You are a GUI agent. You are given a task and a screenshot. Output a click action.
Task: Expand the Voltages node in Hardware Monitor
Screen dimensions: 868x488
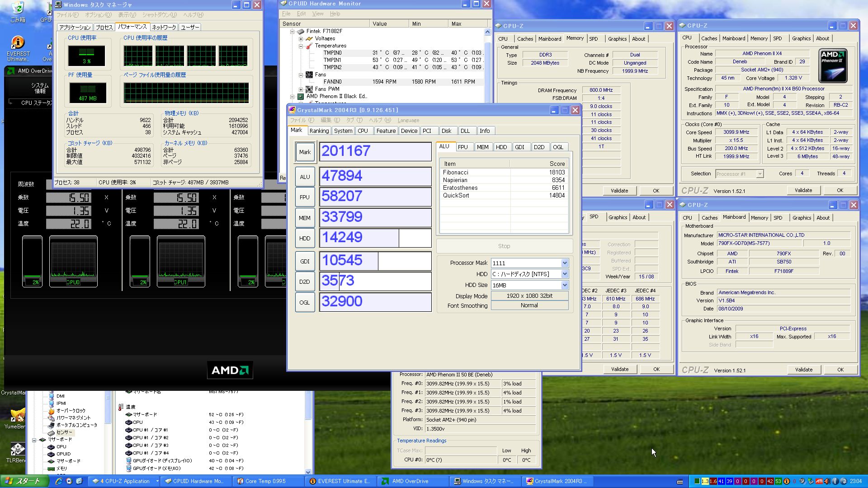301,38
